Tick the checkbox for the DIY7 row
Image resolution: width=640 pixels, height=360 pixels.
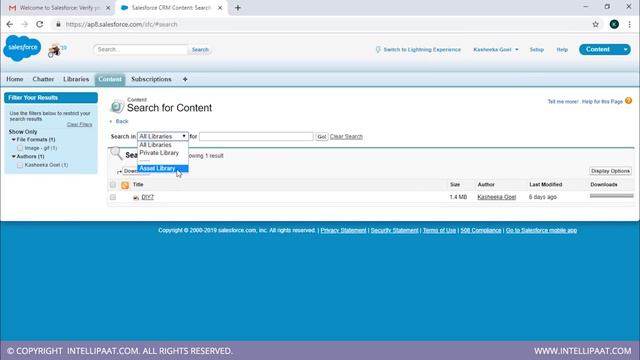click(113, 197)
